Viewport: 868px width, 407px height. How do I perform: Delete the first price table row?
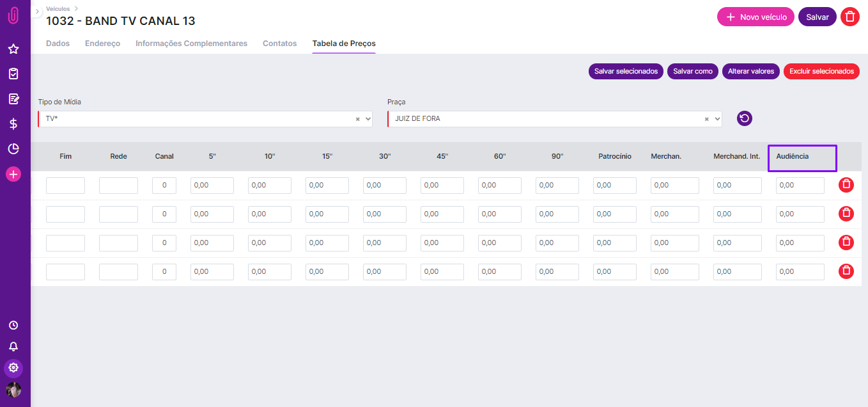[x=846, y=185]
